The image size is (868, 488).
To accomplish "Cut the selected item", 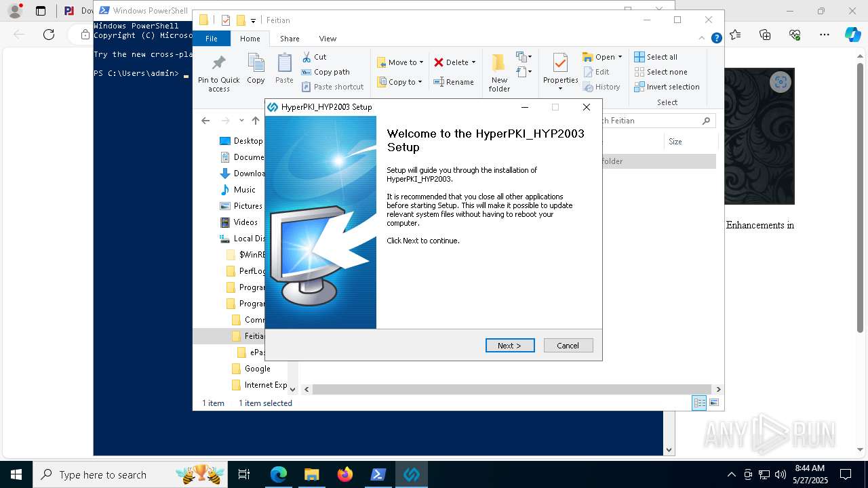I will point(314,57).
